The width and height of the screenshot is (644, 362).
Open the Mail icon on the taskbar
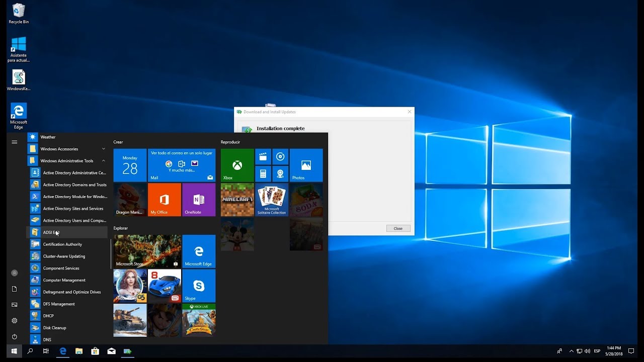click(111, 351)
